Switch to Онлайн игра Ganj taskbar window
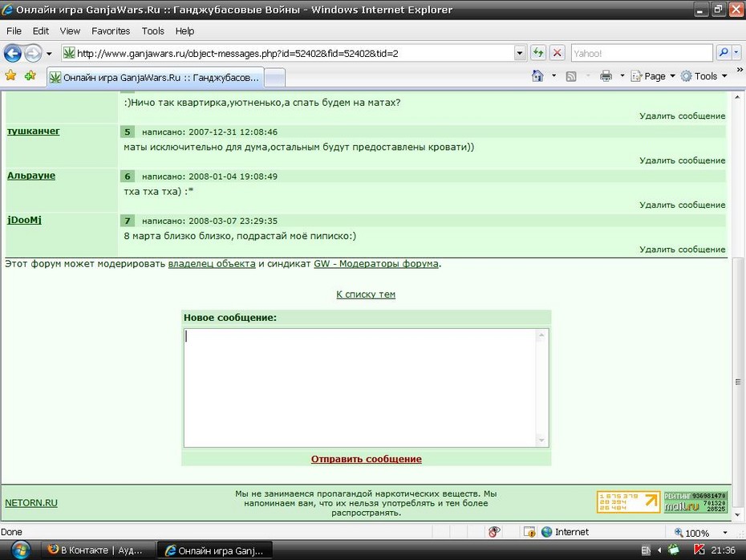 point(214,550)
